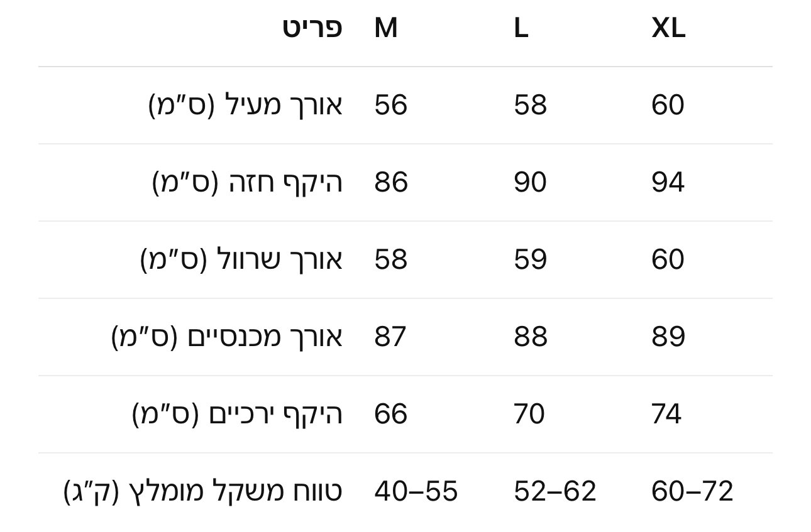Click the 60–72 weight range for XL
The height and width of the screenshot is (532, 811).
pos(692,491)
